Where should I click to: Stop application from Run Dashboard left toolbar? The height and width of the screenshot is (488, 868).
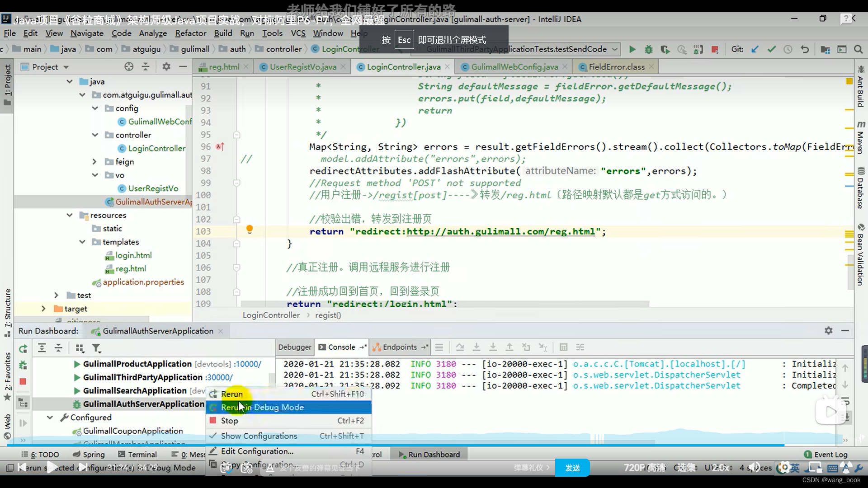pos(23,382)
